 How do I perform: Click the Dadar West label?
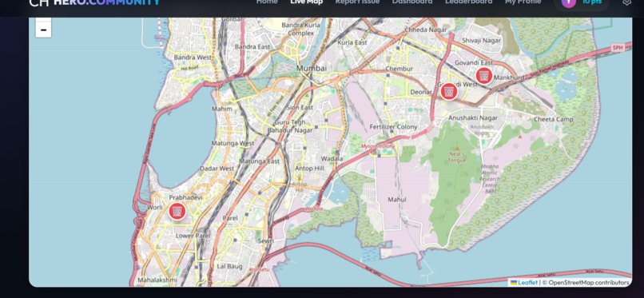click(217, 169)
